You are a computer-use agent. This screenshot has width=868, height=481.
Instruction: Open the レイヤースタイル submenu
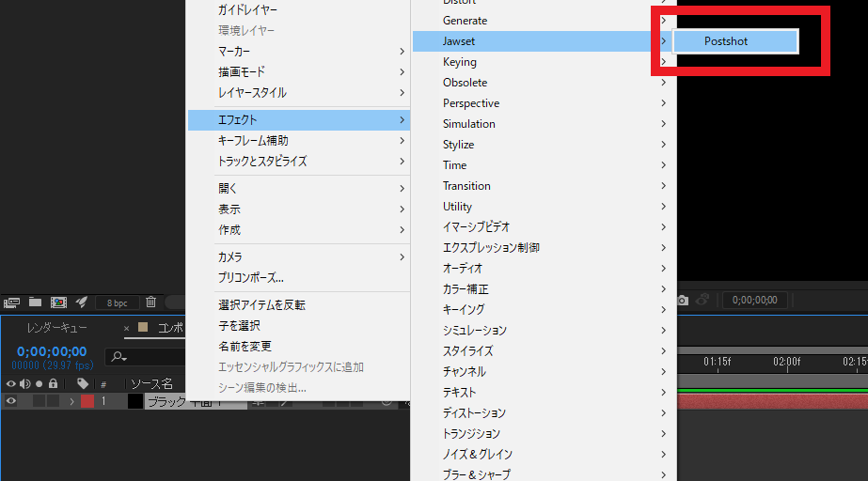coord(299,93)
